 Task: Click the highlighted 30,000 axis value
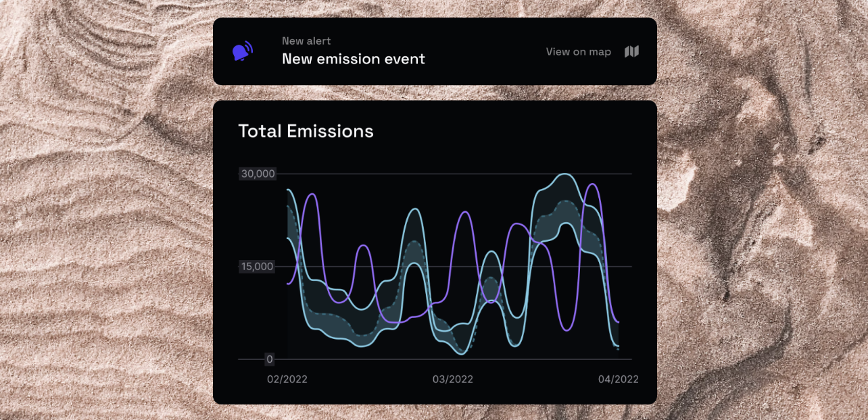(x=257, y=174)
